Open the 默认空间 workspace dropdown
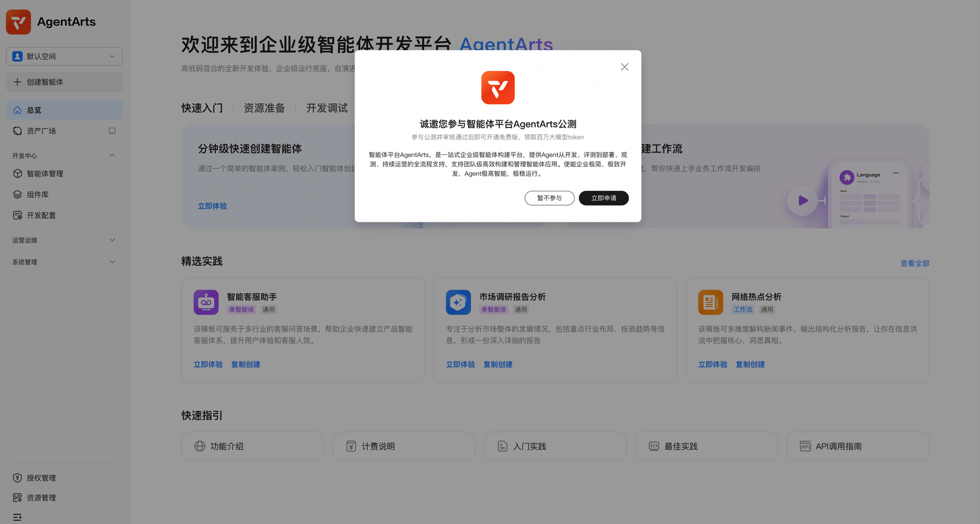Viewport: 980px width, 524px height. click(x=64, y=57)
